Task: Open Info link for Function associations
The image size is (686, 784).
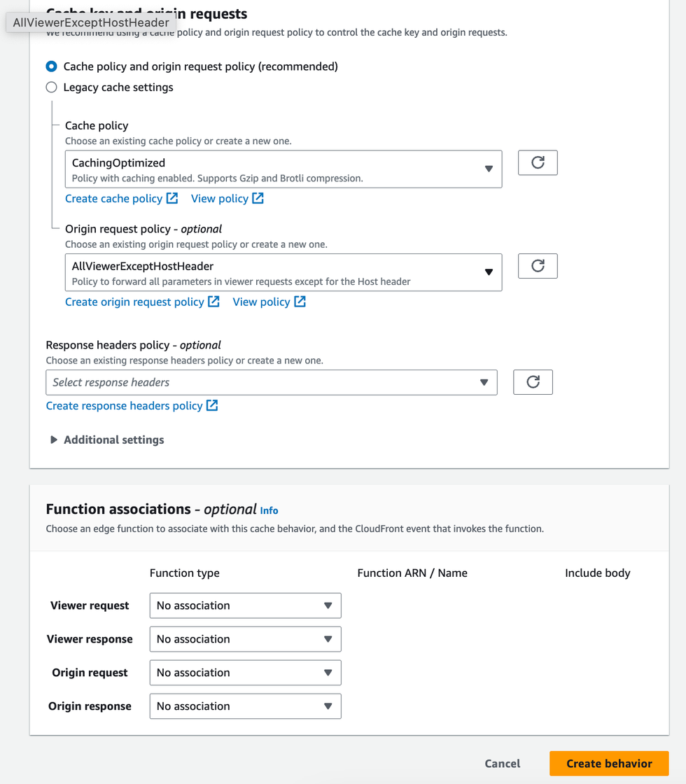Action: click(x=269, y=510)
